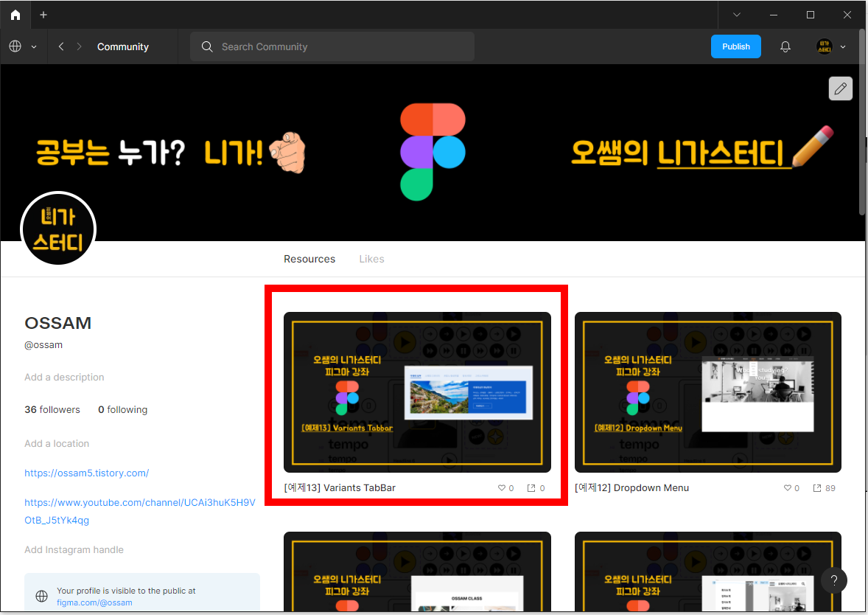The image size is (868, 615).
Task: Click the OSSAM profile name
Action: 57,323
